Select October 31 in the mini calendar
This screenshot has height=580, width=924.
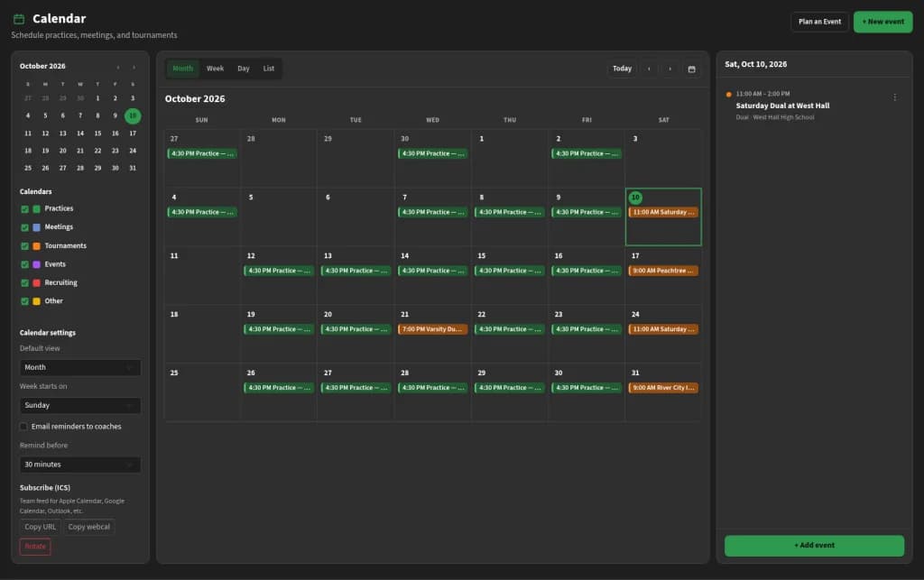tap(133, 169)
